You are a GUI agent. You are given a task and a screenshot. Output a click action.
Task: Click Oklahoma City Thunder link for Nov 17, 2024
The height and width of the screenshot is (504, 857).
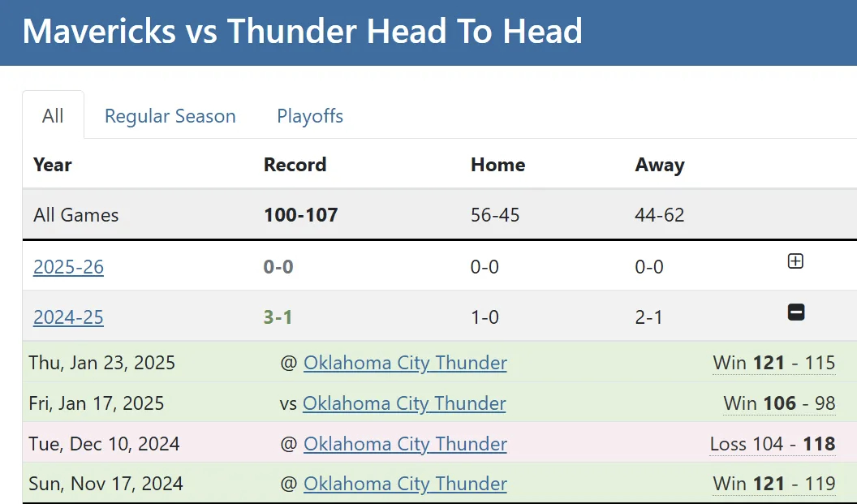click(405, 483)
